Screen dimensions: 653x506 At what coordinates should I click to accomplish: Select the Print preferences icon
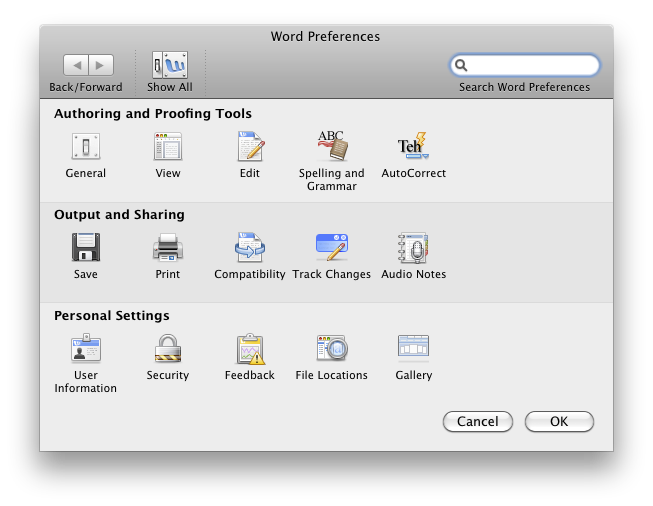[x=168, y=249]
